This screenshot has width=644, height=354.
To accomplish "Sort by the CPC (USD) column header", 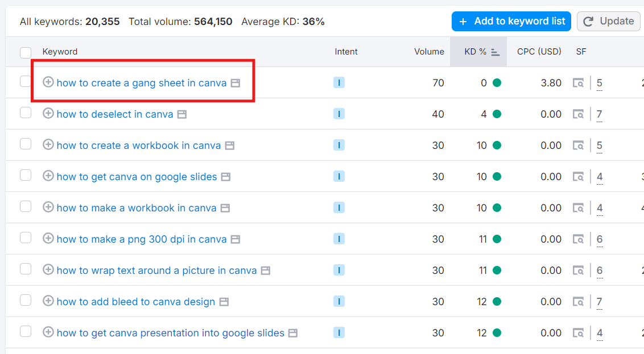I will 539,52.
